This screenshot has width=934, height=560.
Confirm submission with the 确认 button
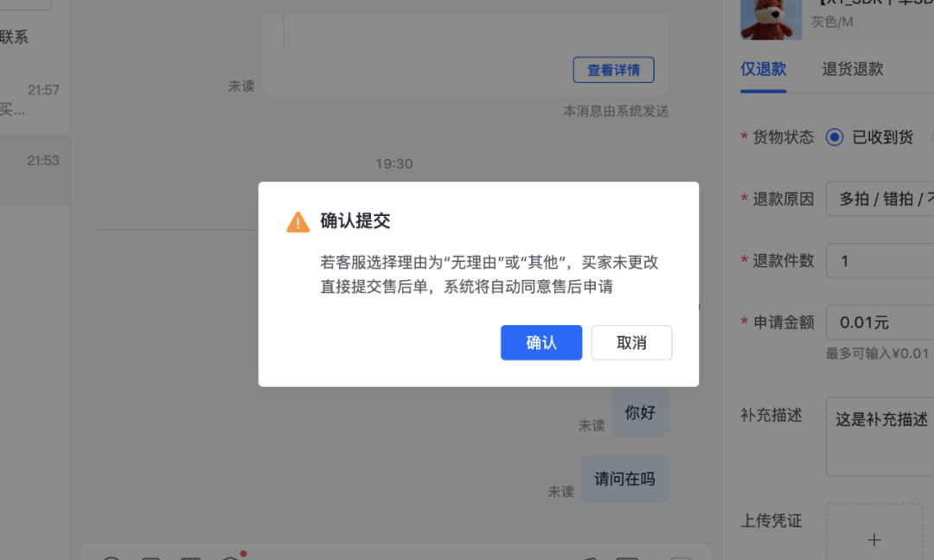[541, 343]
